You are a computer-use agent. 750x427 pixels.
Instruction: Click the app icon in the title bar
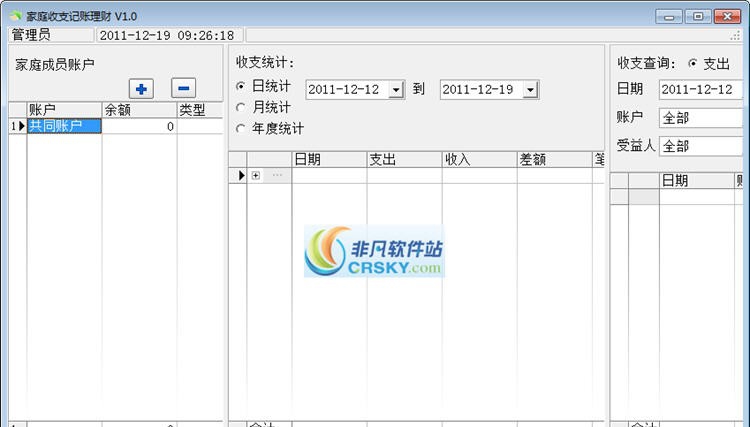pyautogui.click(x=16, y=16)
